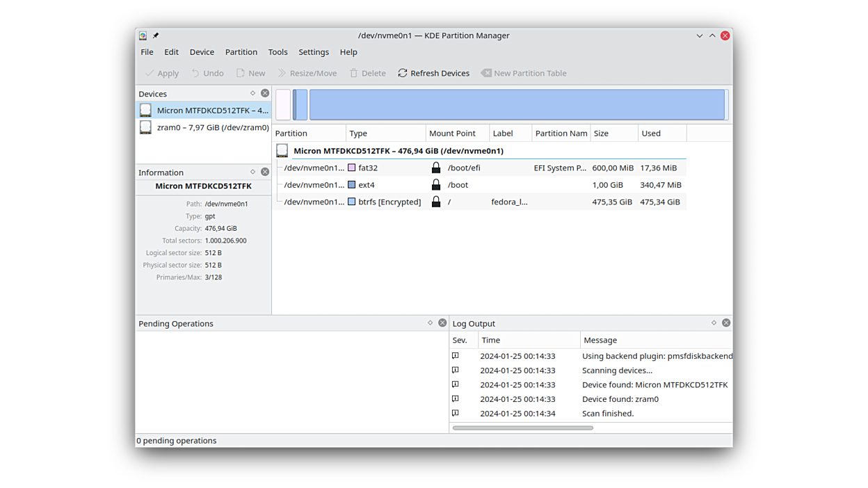Click the lock icon on /boot/efi row

[x=436, y=168]
